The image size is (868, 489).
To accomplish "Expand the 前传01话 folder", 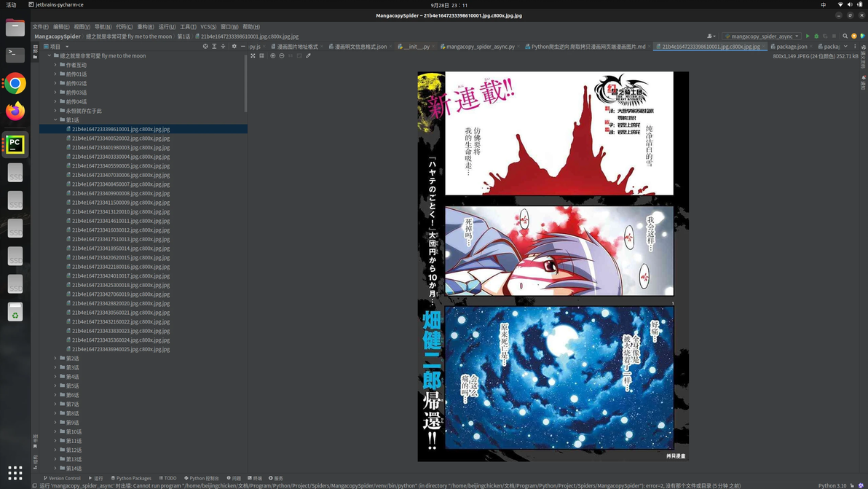I will [x=56, y=74].
